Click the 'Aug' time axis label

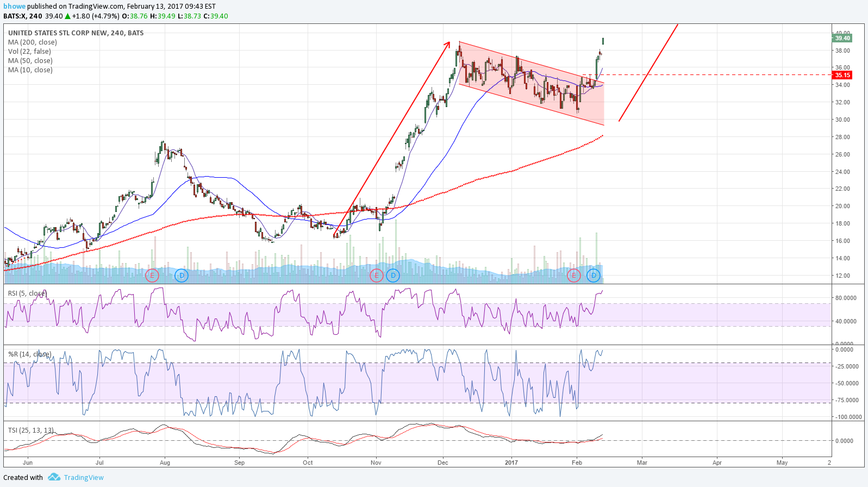click(x=165, y=463)
